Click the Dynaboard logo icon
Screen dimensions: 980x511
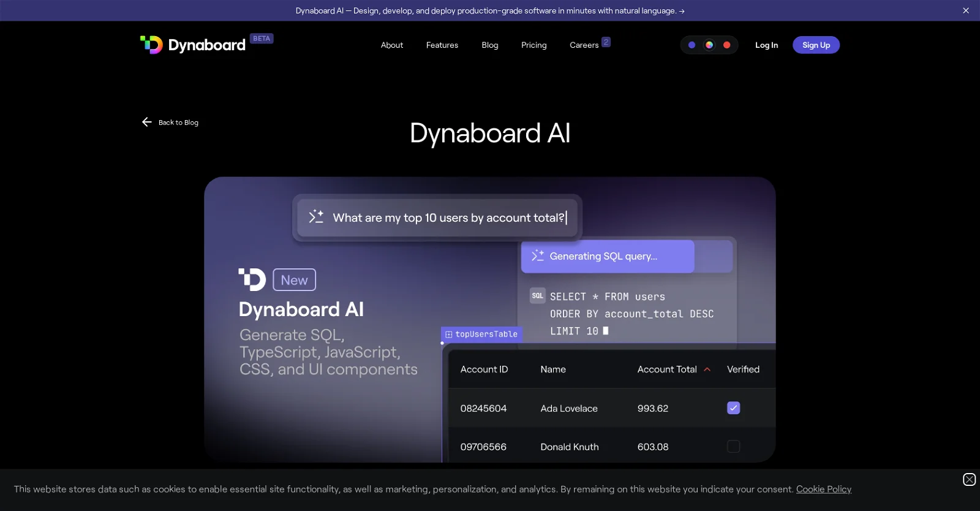tap(151, 45)
